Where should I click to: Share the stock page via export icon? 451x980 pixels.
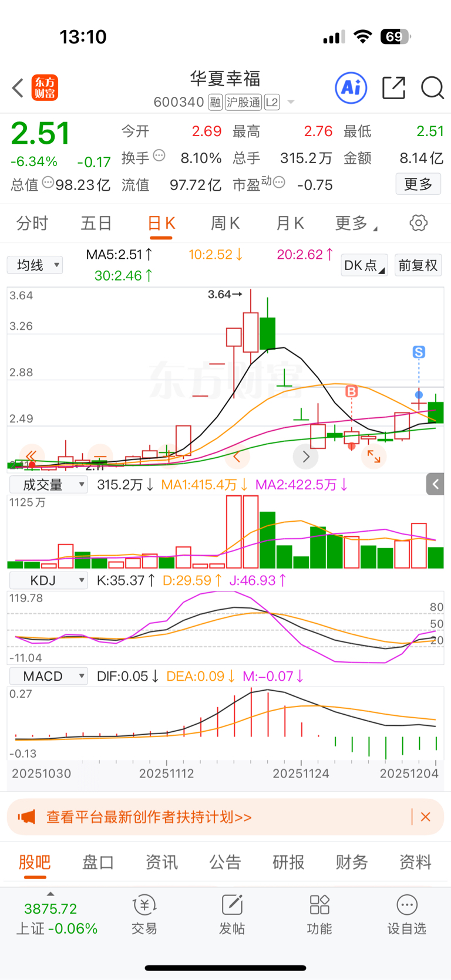pos(393,88)
